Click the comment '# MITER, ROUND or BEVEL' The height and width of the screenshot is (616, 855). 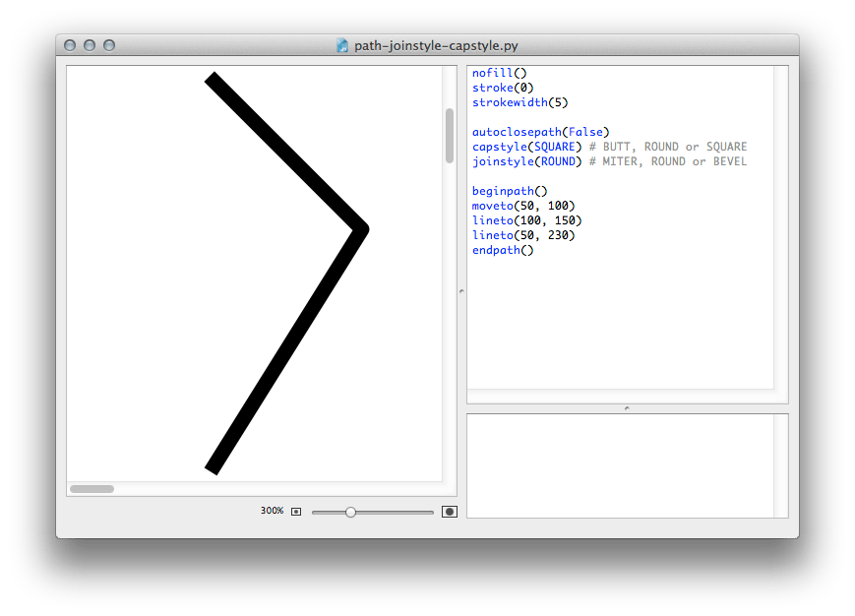coord(668,161)
